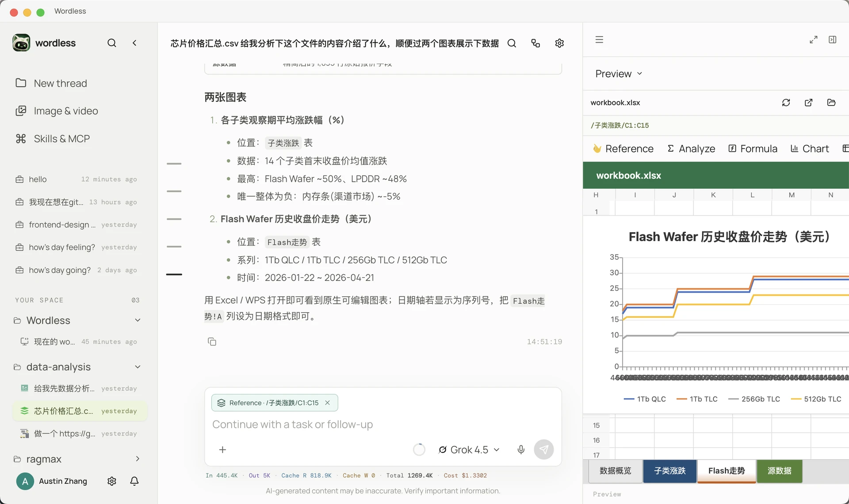Collapse the data-analysis folder
This screenshot has height=504, width=849.
pyautogui.click(x=138, y=367)
